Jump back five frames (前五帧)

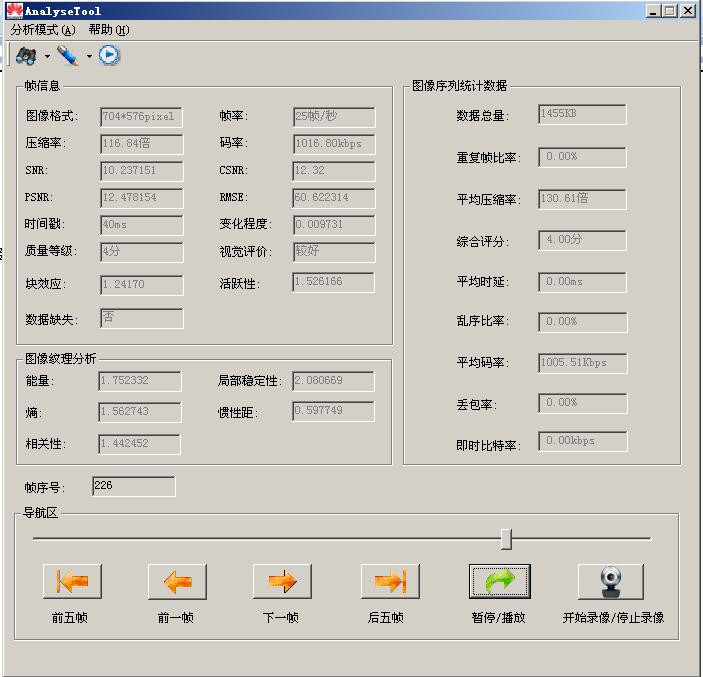coord(72,581)
